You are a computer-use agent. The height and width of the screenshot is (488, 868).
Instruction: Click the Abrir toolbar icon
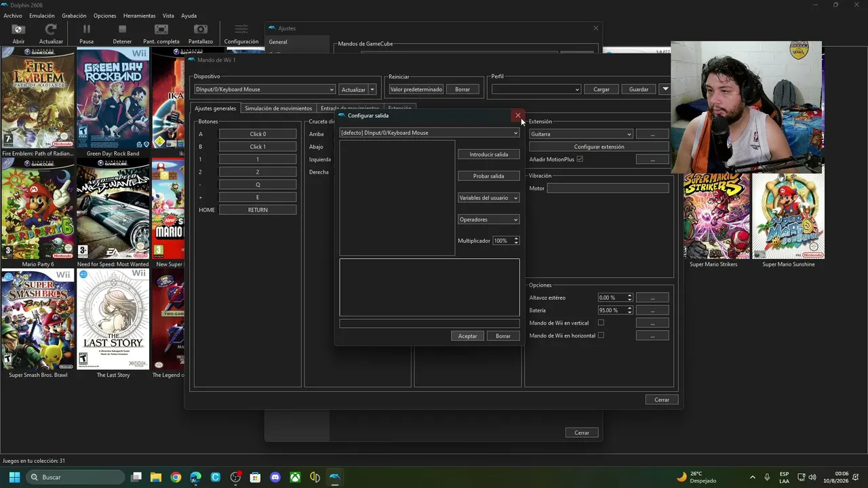18,29
